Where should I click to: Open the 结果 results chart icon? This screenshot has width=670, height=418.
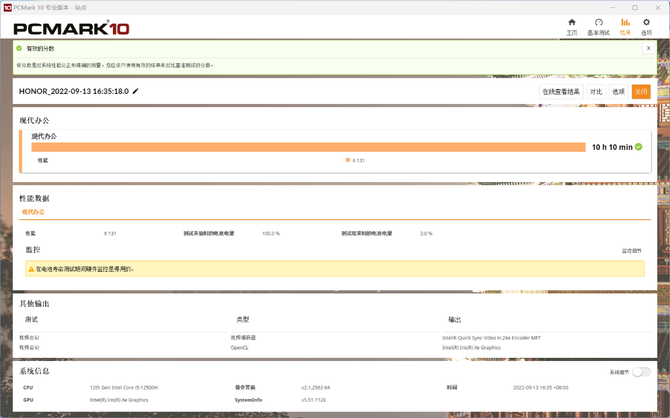625,22
